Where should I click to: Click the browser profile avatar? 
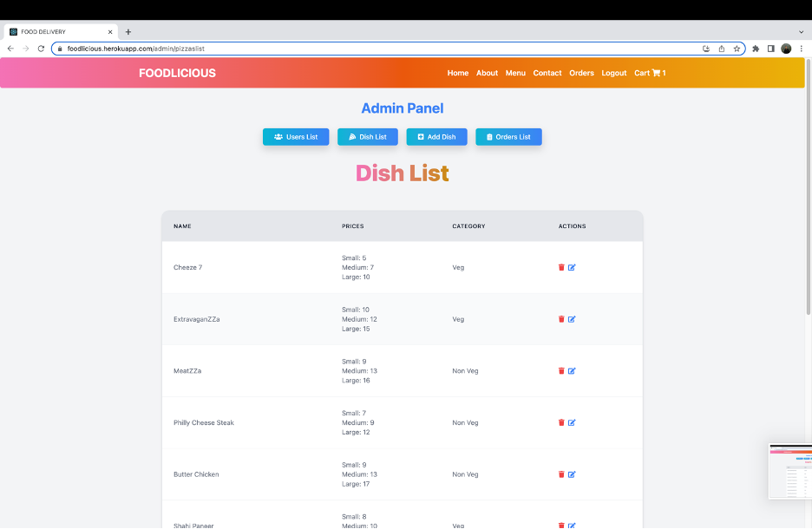[x=786, y=49]
